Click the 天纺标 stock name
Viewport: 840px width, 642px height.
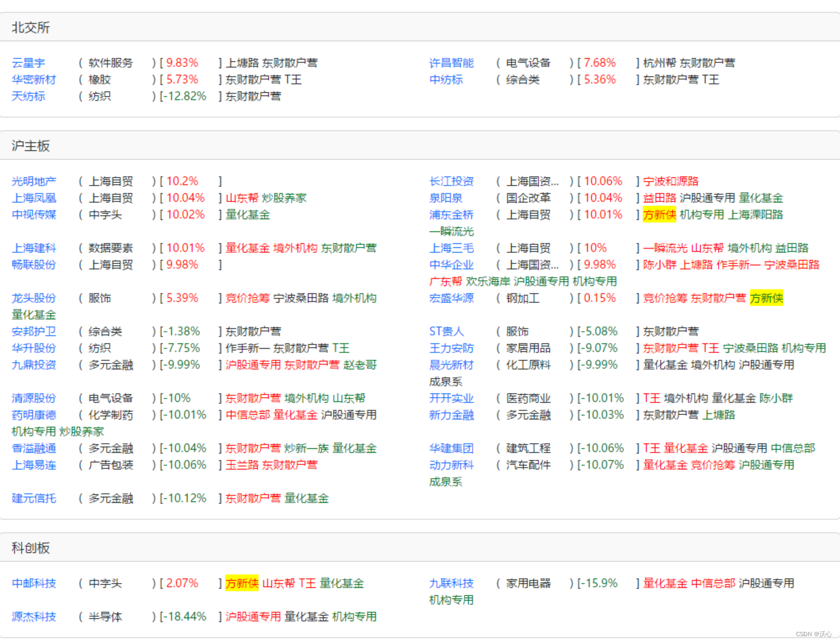click(29, 96)
